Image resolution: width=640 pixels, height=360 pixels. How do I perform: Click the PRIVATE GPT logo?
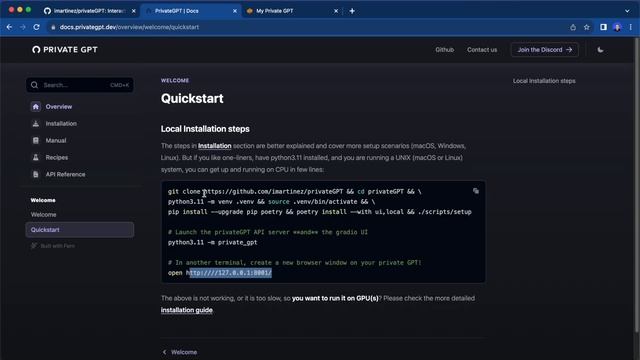(65, 50)
